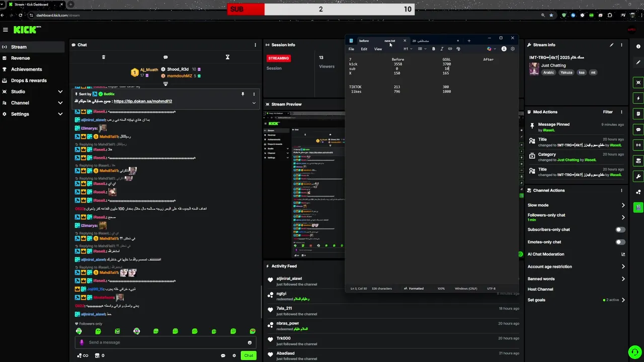
Task: Open Slow mode options arrow
Action: 623,205
